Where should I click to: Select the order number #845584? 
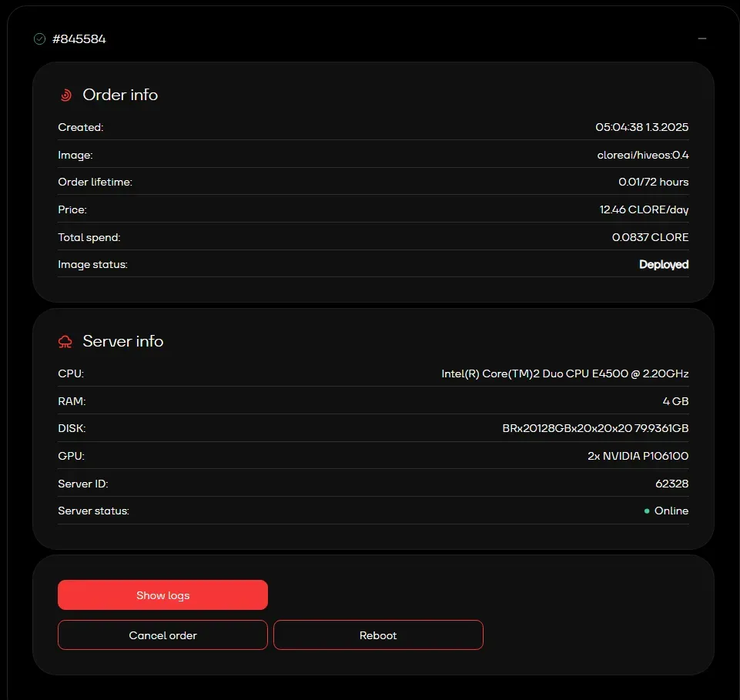[79, 39]
